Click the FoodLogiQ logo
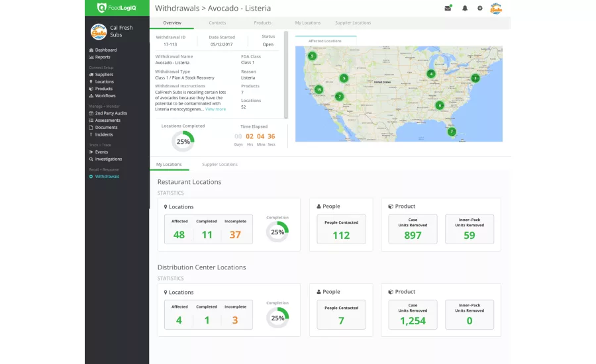This screenshot has width=596, height=364. 117,7
